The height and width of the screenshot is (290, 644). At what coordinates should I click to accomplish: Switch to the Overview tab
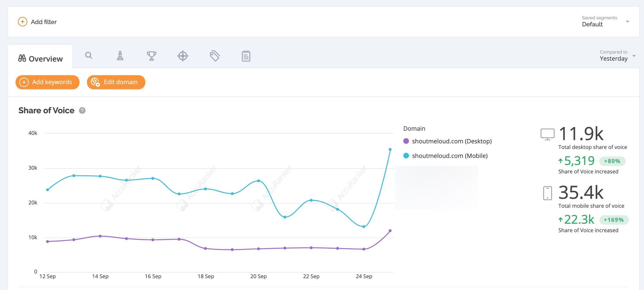[40, 59]
